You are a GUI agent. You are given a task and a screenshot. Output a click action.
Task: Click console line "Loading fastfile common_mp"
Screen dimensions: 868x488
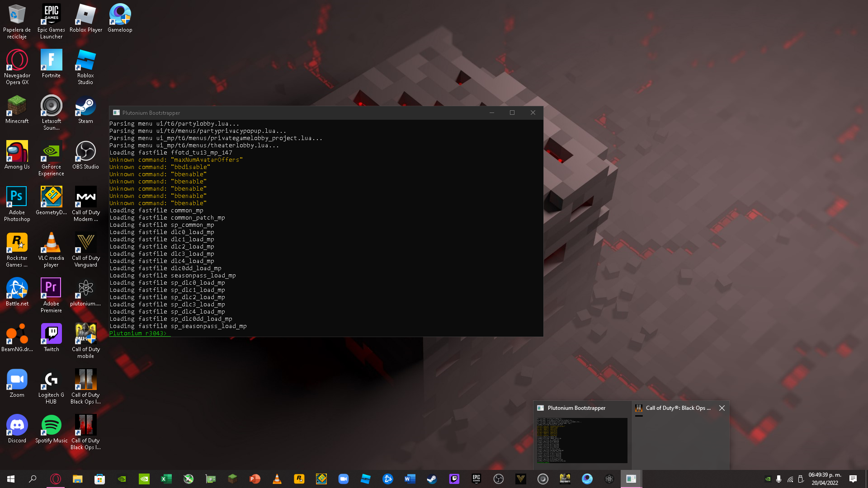pyautogui.click(x=156, y=211)
